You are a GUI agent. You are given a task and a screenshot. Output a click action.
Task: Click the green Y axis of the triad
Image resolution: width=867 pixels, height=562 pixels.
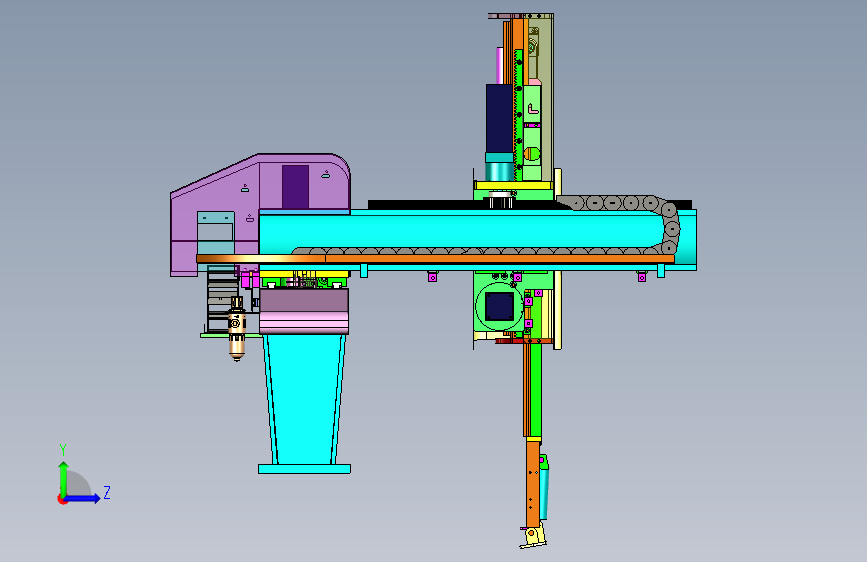coord(63,479)
